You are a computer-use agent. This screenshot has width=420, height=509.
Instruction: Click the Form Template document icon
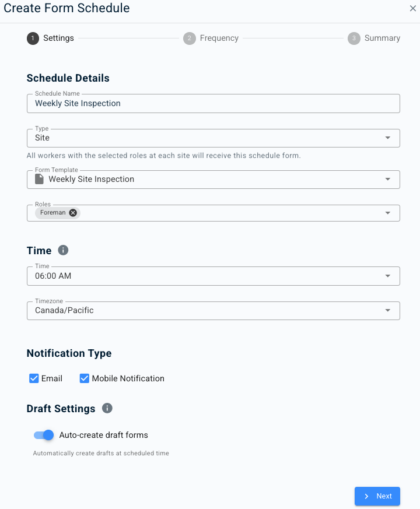pos(40,179)
